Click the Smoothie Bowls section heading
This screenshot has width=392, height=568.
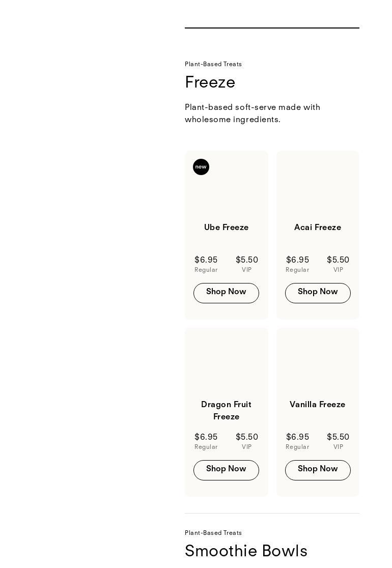[x=246, y=551]
